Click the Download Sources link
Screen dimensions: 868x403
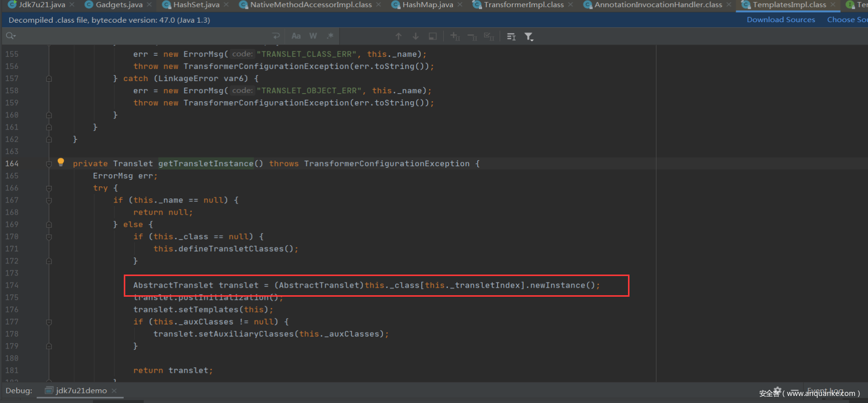[x=780, y=20]
